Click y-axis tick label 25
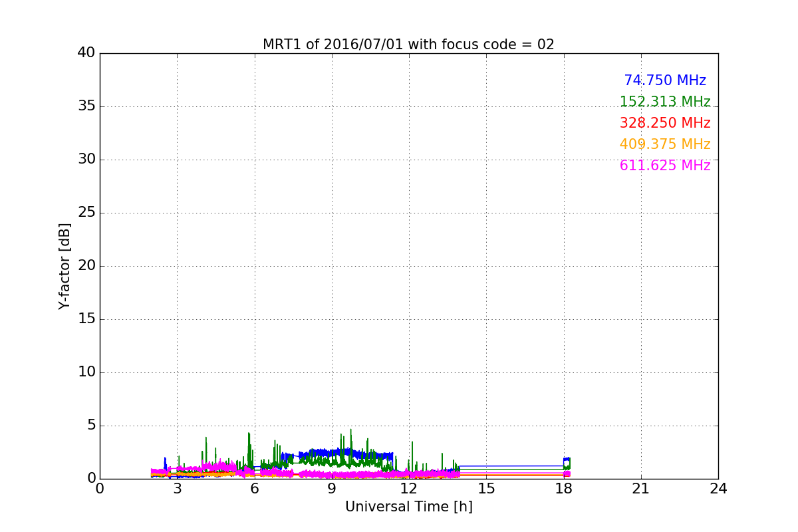The image size is (798, 532). click(x=86, y=213)
